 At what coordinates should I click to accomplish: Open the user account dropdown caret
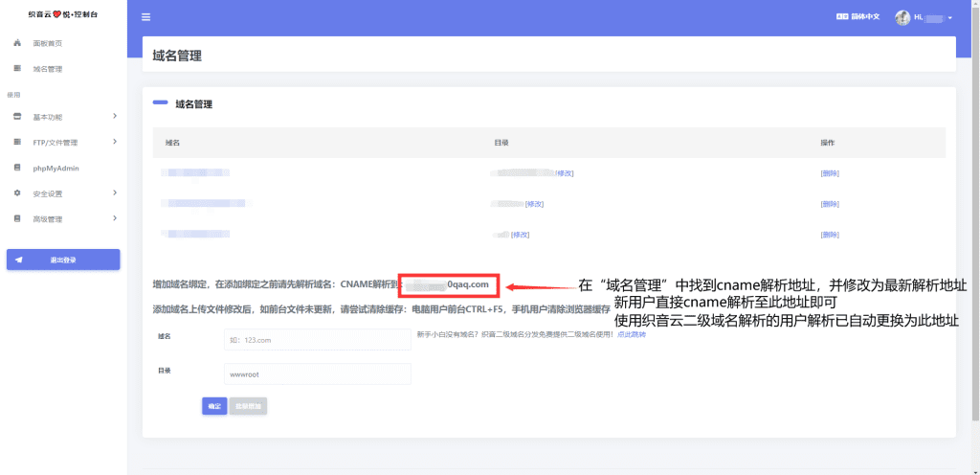coord(949,18)
